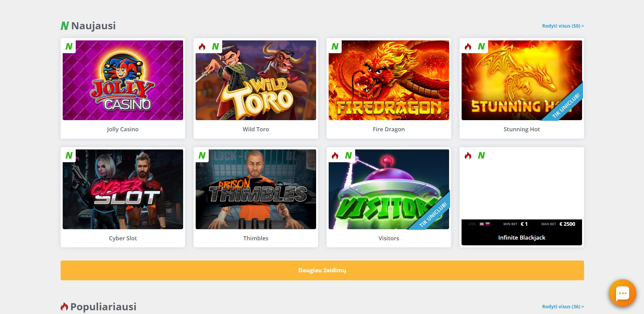Click the flame icon on Visitors card
The image size is (644, 314).
coord(335,155)
